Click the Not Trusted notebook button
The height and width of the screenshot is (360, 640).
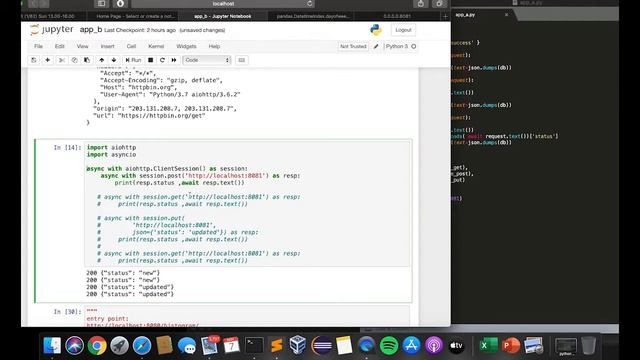point(353,47)
